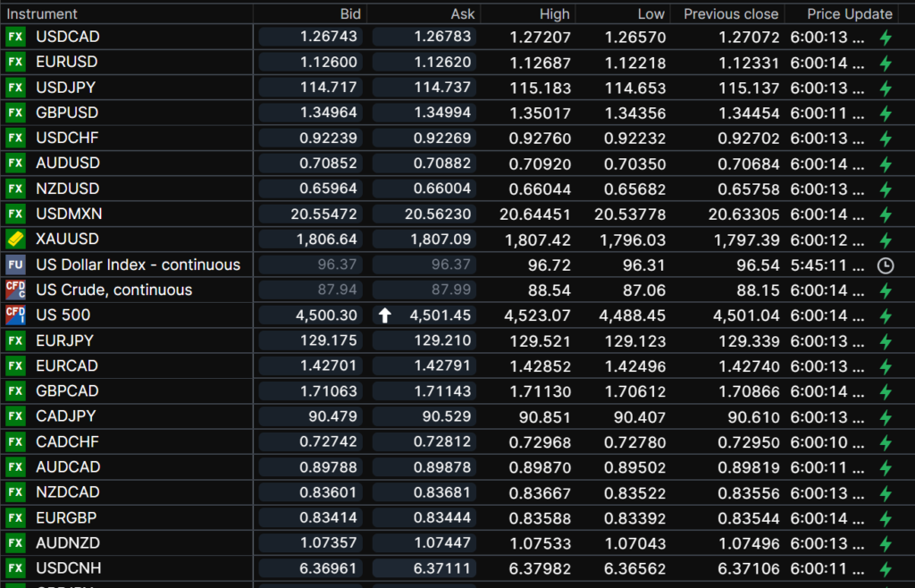Viewport: 915px width, 588px height.
Task: Click the green lightning icon on EURUSD row
Action: [x=886, y=63]
